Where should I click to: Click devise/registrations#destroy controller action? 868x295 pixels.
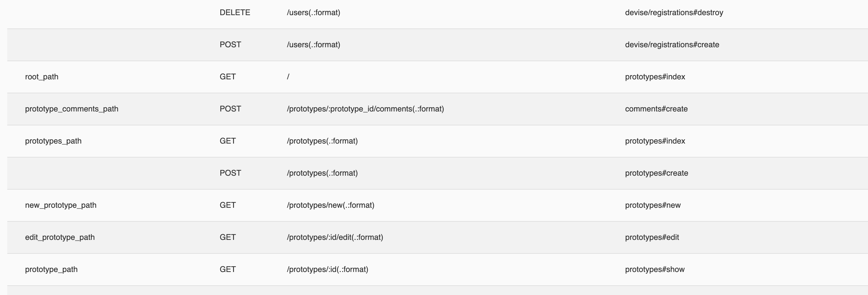point(674,12)
